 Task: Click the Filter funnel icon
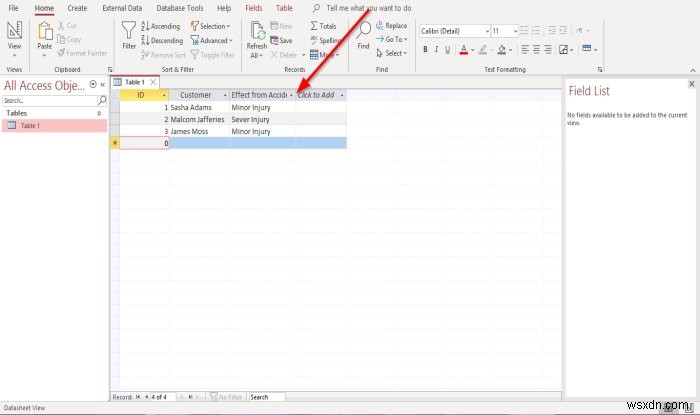[x=129, y=30]
